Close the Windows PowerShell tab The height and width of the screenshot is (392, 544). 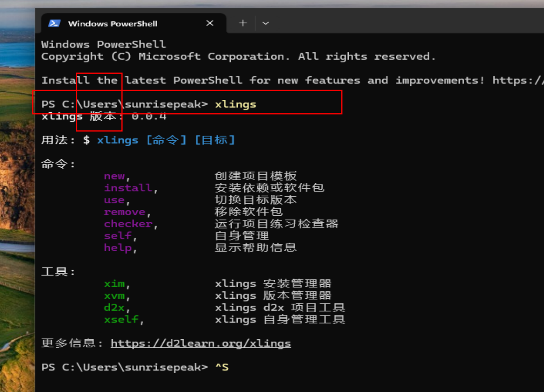(x=210, y=23)
